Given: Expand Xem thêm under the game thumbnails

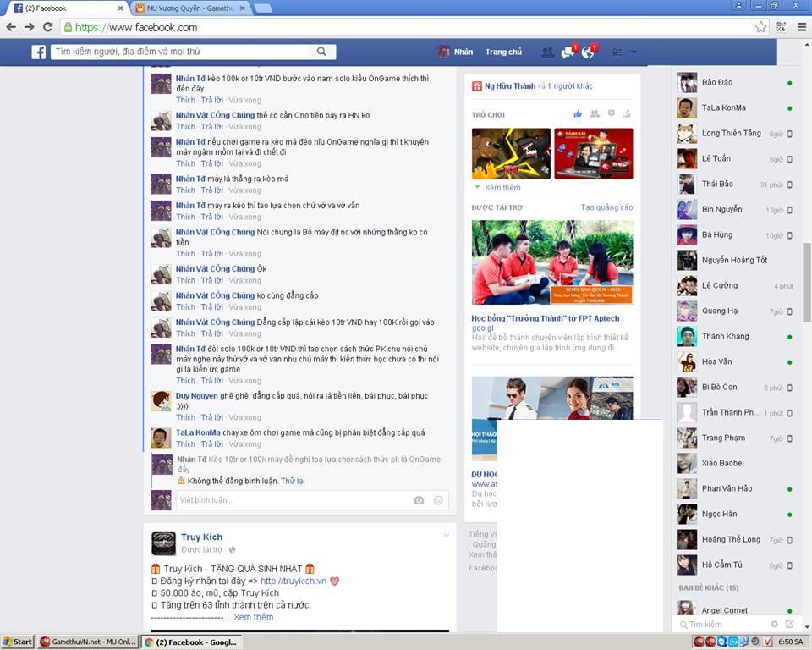Looking at the screenshot, I should click(x=502, y=187).
